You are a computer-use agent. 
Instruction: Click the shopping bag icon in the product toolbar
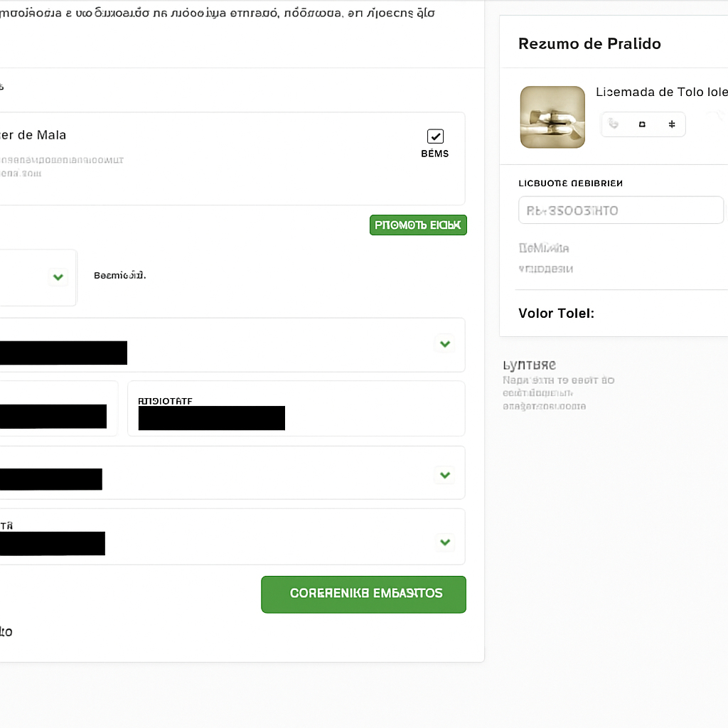[x=643, y=124]
